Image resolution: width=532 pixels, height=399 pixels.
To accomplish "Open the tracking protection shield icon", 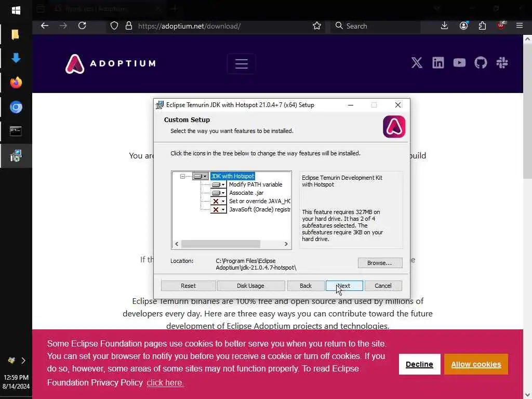I will pos(114,26).
